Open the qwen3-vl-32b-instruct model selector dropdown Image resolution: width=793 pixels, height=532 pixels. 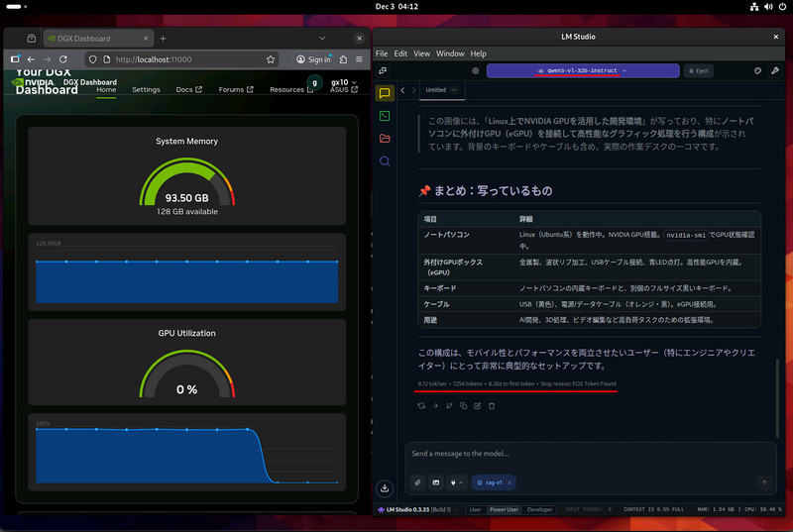pos(583,70)
